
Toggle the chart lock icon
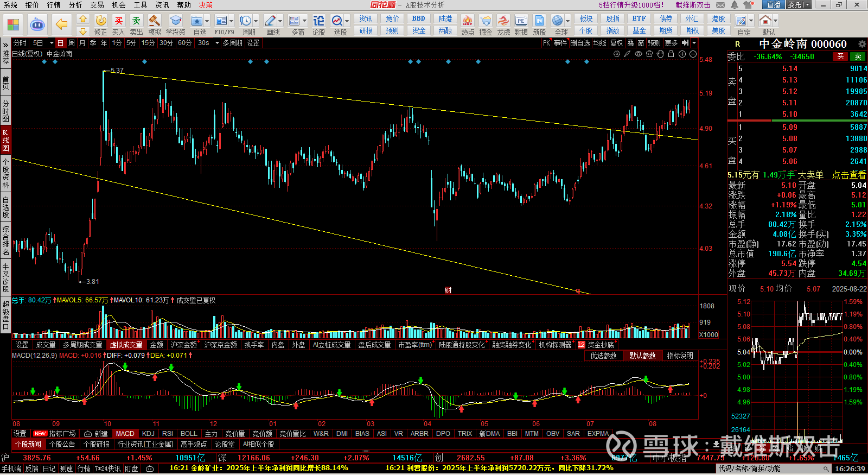tap(671, 54)
